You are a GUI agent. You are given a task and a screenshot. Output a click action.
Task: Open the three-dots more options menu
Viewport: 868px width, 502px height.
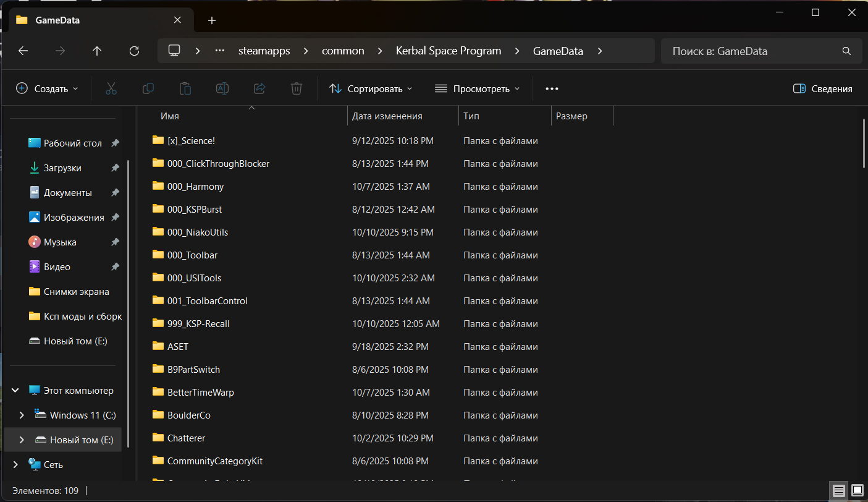pyautogui.click(x=552, y=88)
